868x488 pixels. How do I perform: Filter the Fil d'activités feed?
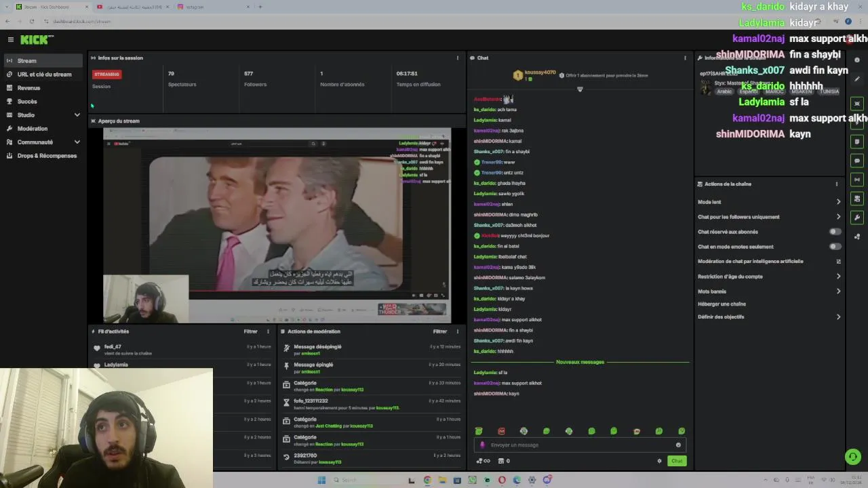[x=250, y=332]
